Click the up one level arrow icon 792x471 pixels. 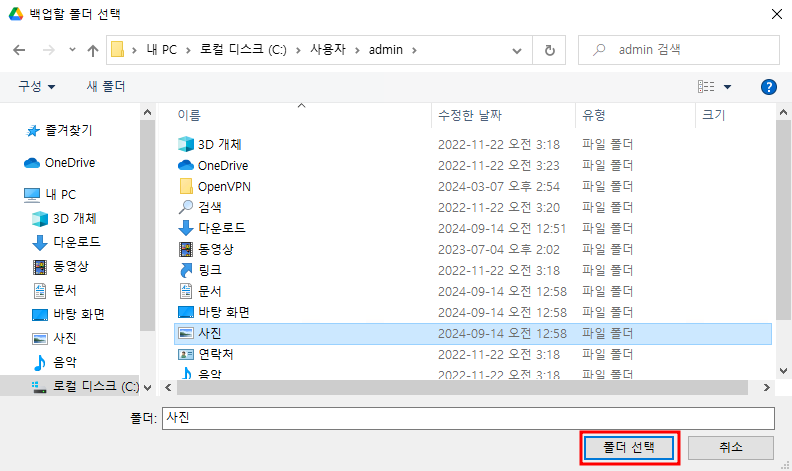pyautogui.click(x=93, y=49)
